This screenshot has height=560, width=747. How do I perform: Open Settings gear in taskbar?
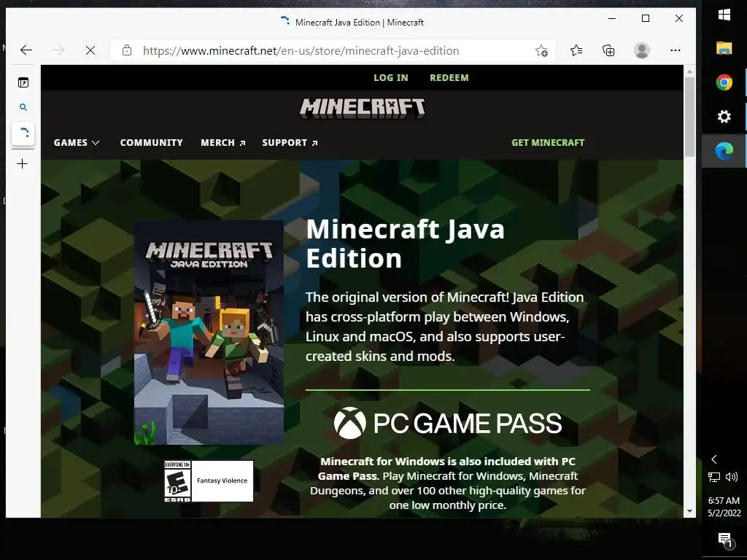click(724, 117)
